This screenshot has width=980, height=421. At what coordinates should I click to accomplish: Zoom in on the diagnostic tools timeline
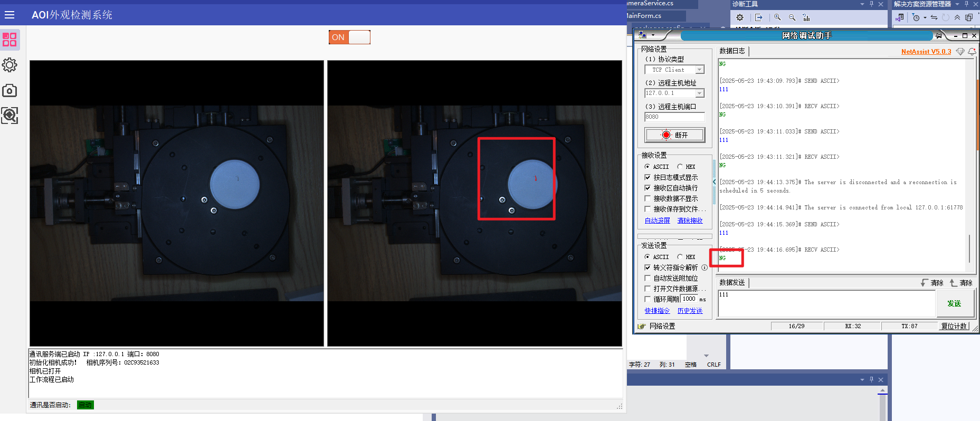[777, 17]
